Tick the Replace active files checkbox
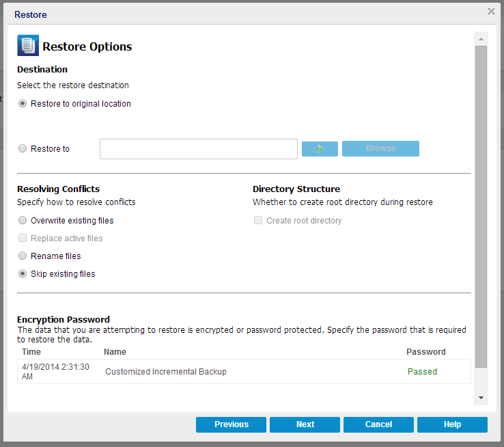The height and width of the screenshot is (447, 504). pyautogui.click(x=23, y=238)
